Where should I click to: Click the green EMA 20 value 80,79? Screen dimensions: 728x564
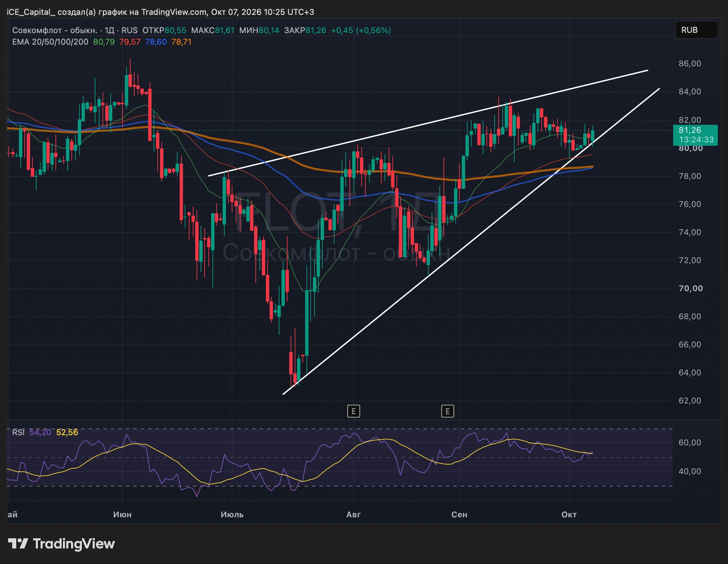pyautogui.click(x=104, y=42)
